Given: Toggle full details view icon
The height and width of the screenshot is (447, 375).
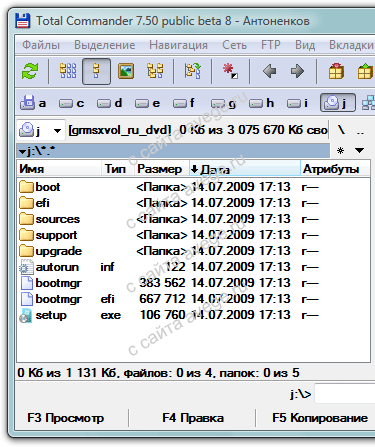Looking at the screenshot, I should coord(96,71).
